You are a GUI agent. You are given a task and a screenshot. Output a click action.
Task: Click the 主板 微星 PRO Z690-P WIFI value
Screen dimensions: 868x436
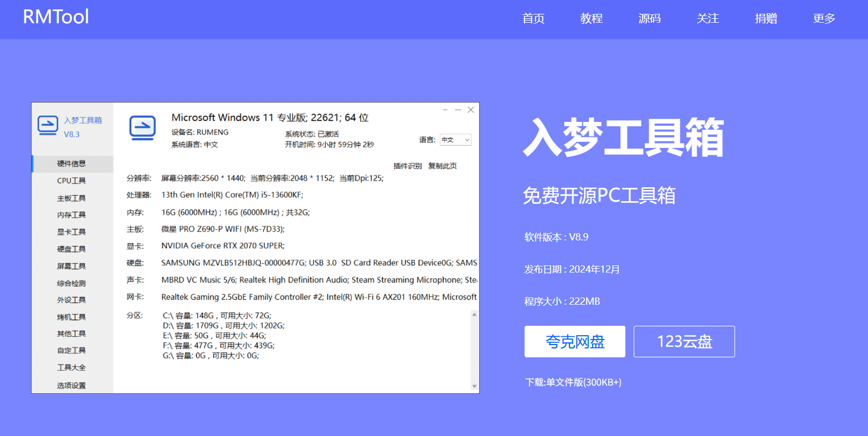[223, 229]
